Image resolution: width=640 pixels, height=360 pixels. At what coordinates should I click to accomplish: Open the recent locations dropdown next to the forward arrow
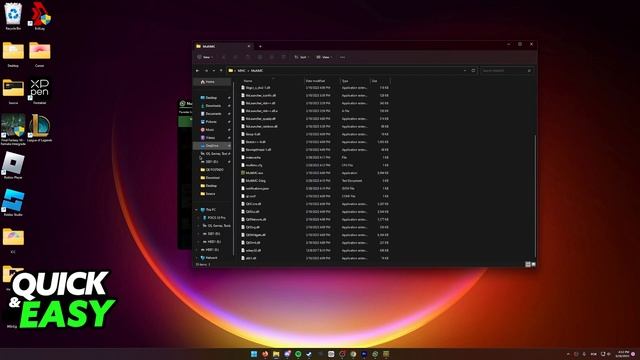[213, 71]
